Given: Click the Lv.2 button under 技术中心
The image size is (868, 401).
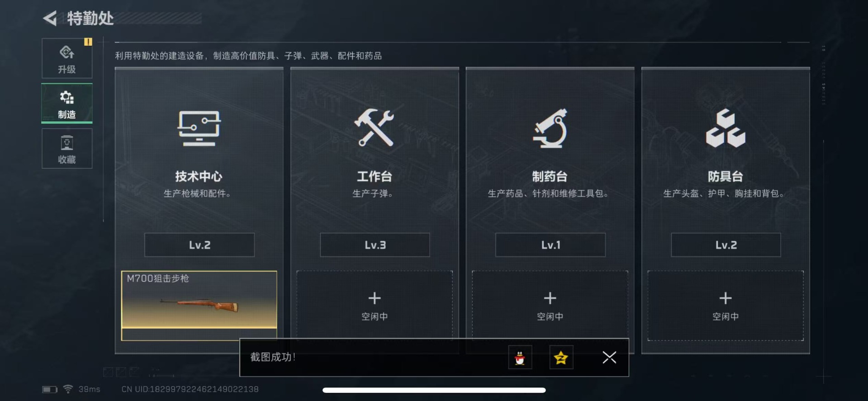Looking at the screenshot, I should pyautogui.click(x=199, y=245).
